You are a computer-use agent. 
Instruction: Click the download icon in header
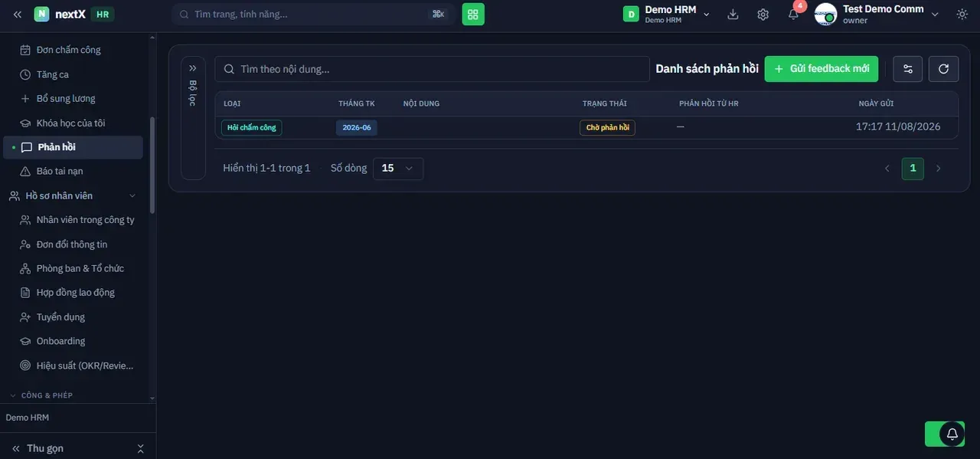pos(733,14)
